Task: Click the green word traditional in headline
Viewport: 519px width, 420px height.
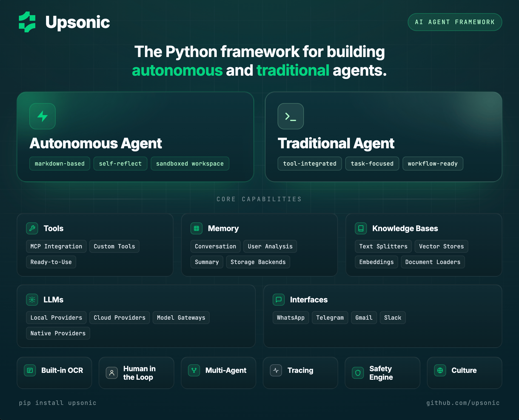Action: point(293,70)
